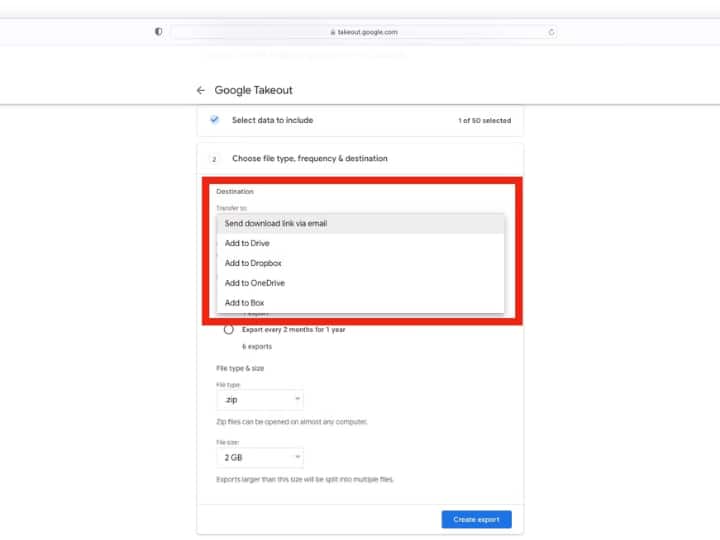
Task: Open the .zip file type dropdown
Action: (260, 400)
